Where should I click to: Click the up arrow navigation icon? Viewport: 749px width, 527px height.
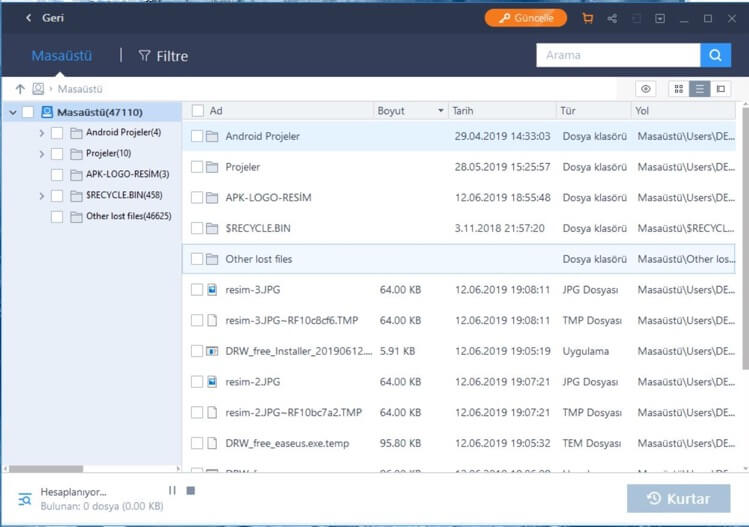click(20, 89)
